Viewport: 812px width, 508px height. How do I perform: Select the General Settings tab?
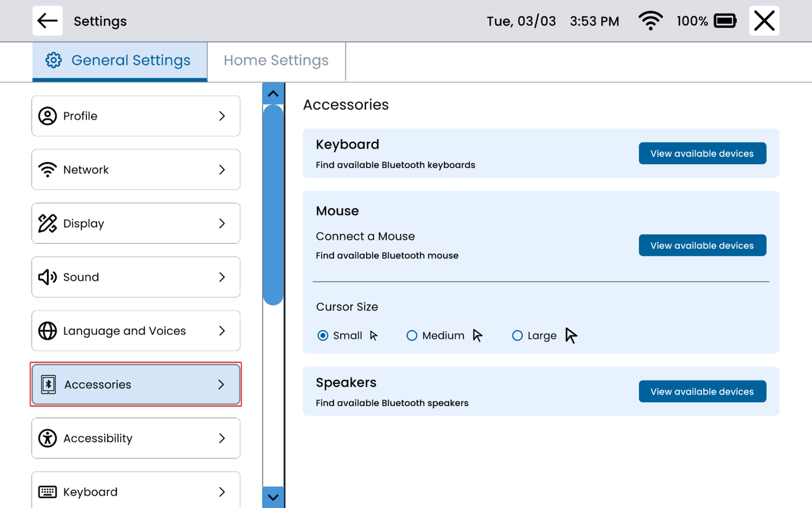pos(120,61)
